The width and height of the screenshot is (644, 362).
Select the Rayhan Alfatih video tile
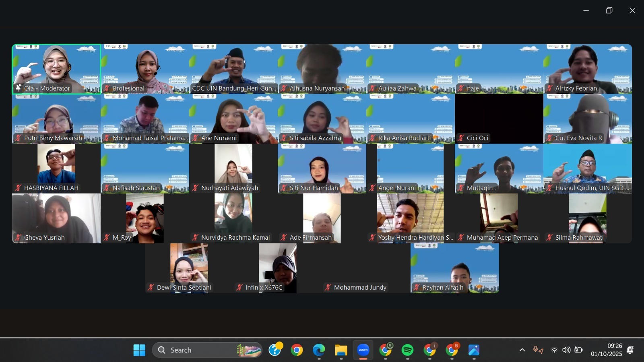455,268
